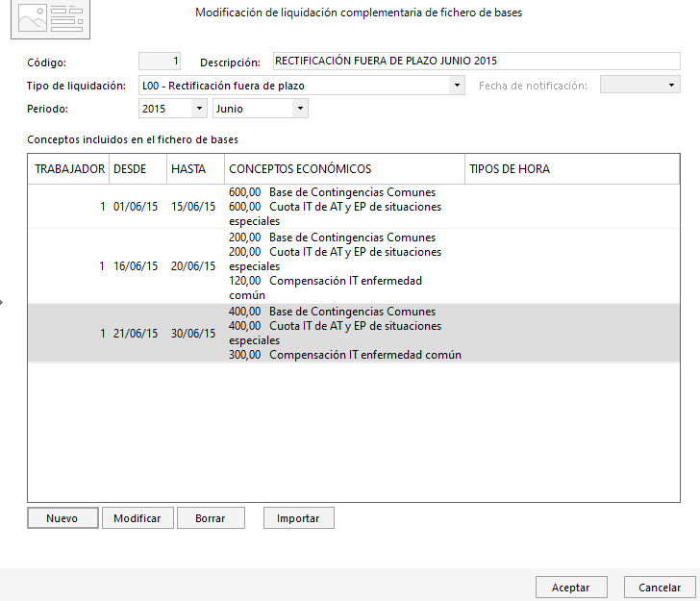The height and width of the screenshot is (601, 700).
Task: Click the 15/06/15 HASTA cell
Action: (193, 207)
